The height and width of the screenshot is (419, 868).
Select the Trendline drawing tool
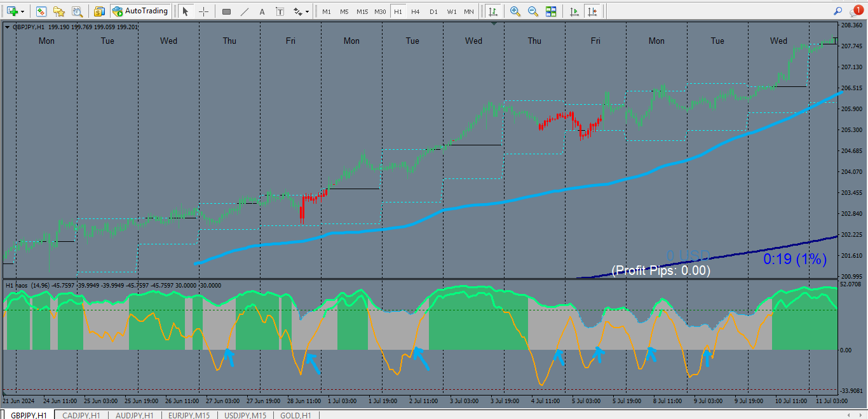click(245, 11)
